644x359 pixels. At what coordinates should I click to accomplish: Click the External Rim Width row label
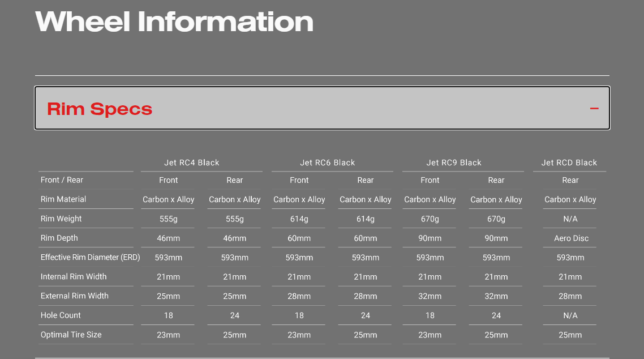(75, 296)
